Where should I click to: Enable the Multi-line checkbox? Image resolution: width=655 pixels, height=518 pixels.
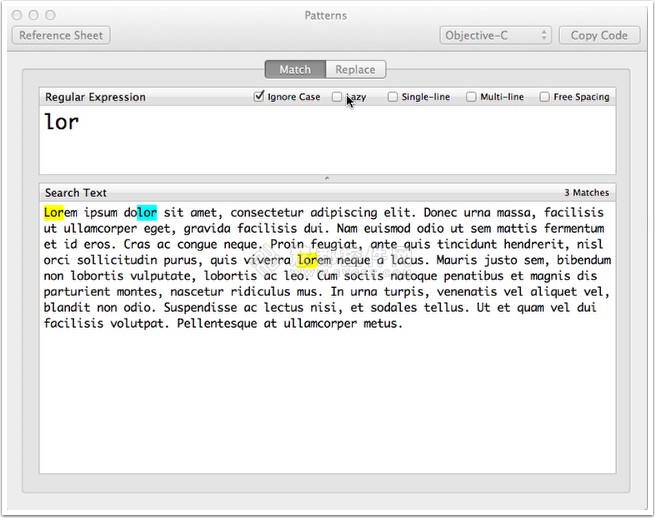coord(471,97)
